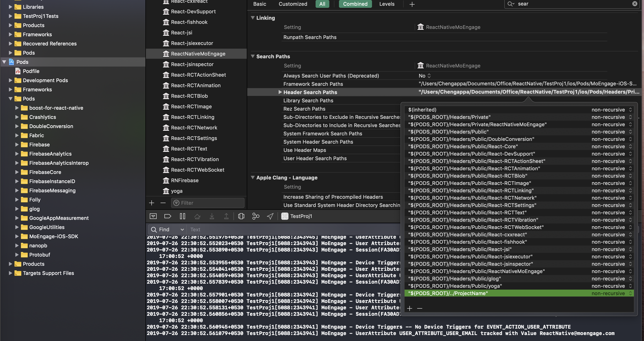Select the Combined view toggle
The width and height of the screenshot is (644, 341).
coord(355,4)
